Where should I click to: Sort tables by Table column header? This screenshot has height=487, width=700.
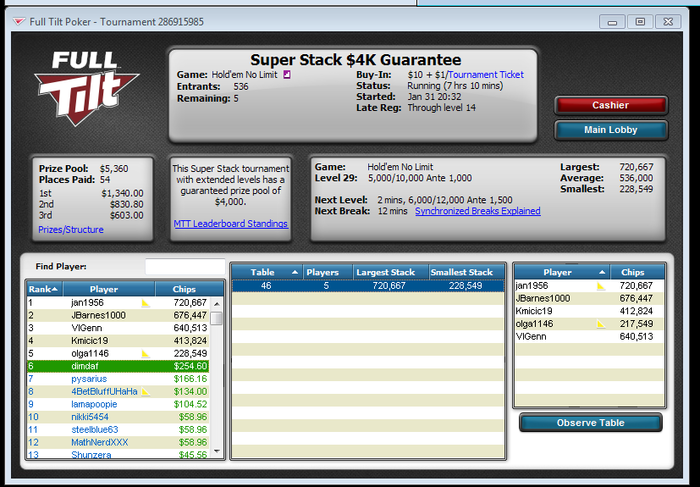[267, 272]
